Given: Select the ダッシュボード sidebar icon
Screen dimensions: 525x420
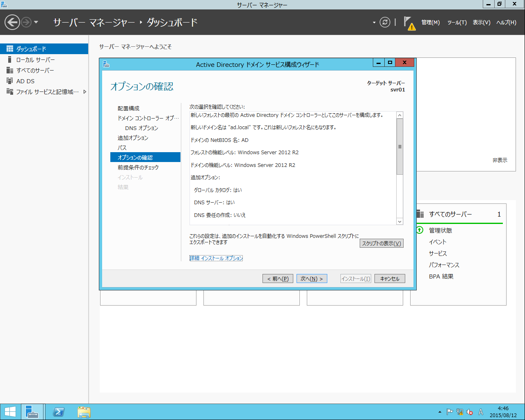Looking at the screenshot, I should (x=10, y=49).
